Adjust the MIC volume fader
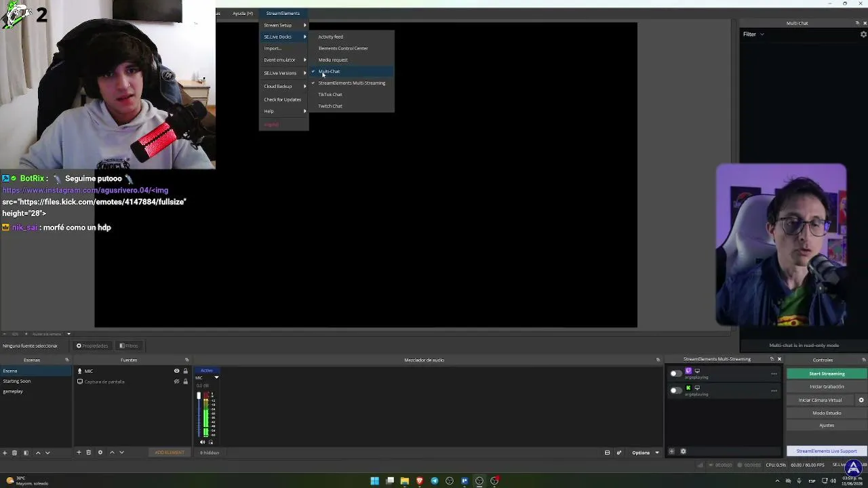Screen dimensions: 868x488 tap(199, 396)
